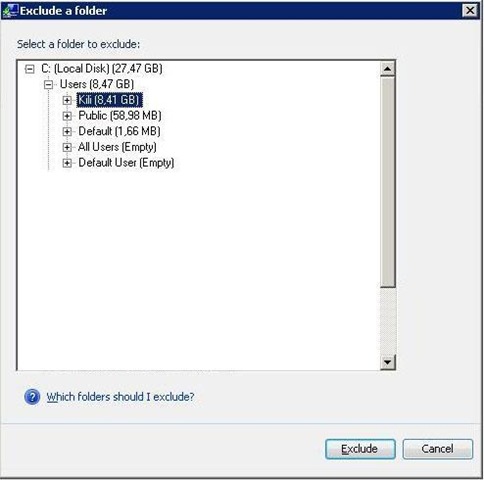Viewport: 484px width, 480px height.
Task: Click the blue help question mark icon
Action: 32,397
